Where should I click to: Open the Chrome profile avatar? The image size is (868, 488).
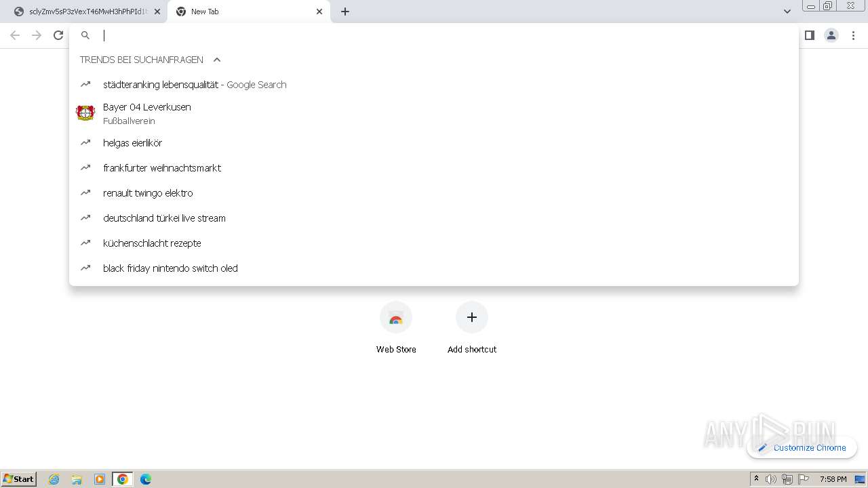pyautogui.click(x=831, y=35)
